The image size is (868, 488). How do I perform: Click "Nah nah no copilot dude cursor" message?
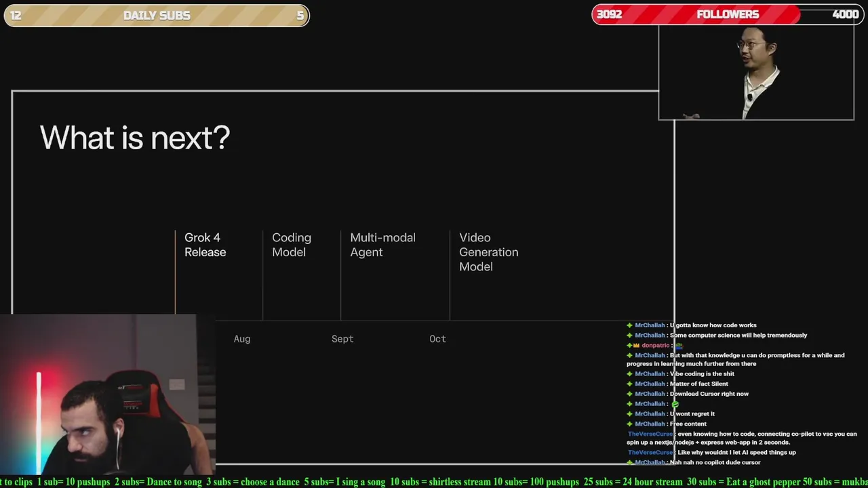tap(715, 463)
